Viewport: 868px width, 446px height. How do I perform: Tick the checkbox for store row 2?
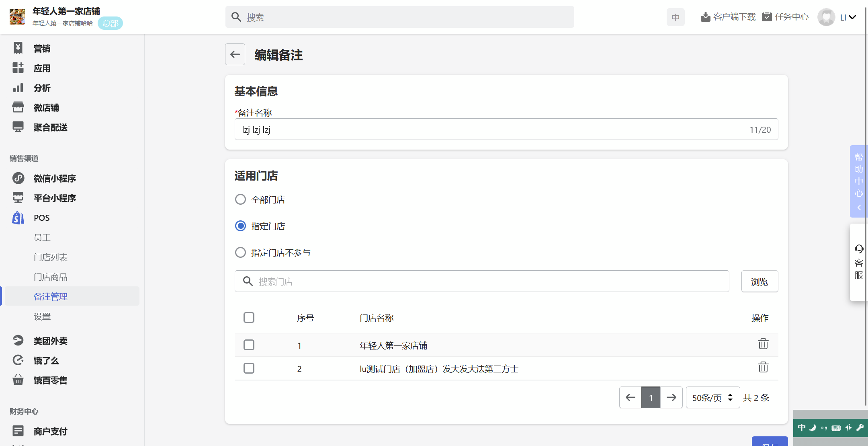[x=249, y=368]
